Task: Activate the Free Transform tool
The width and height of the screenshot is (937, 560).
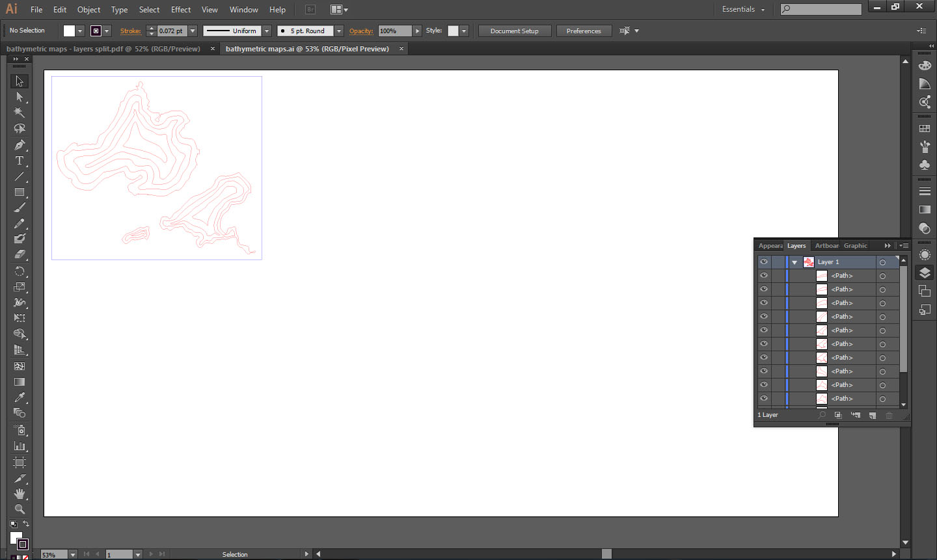Action: [x=20, y=318]
